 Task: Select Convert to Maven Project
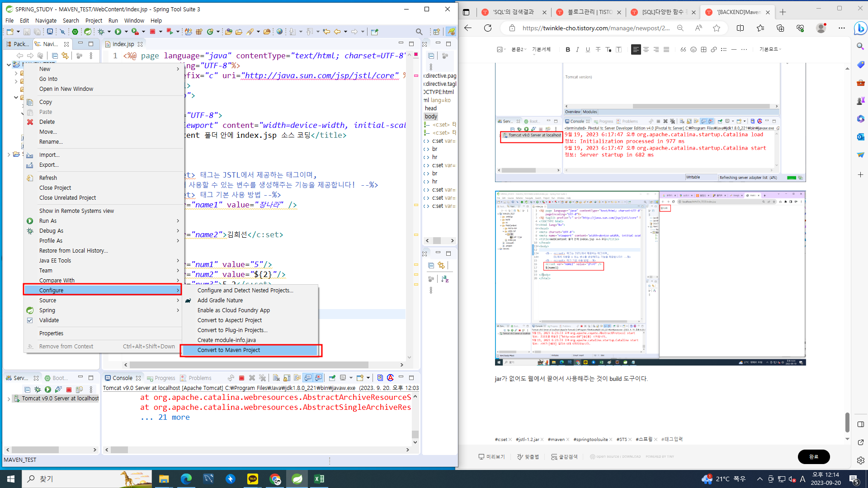(228, 350)
